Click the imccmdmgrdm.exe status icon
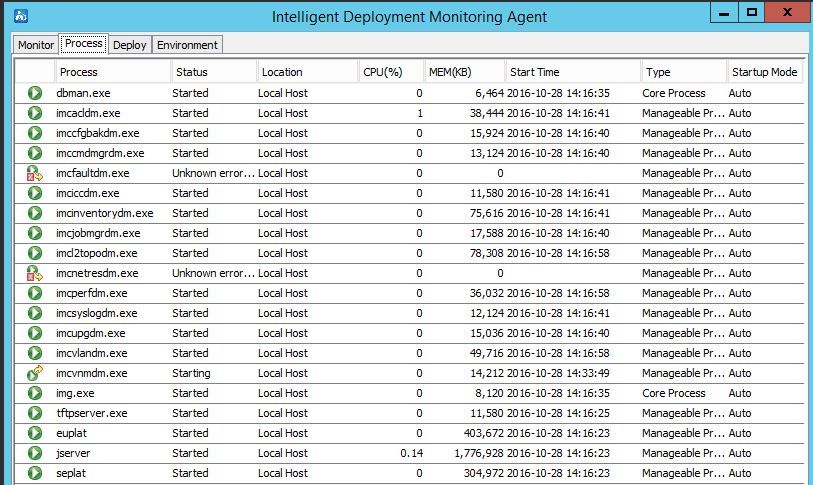813x485 pixels. coord(35,153)
